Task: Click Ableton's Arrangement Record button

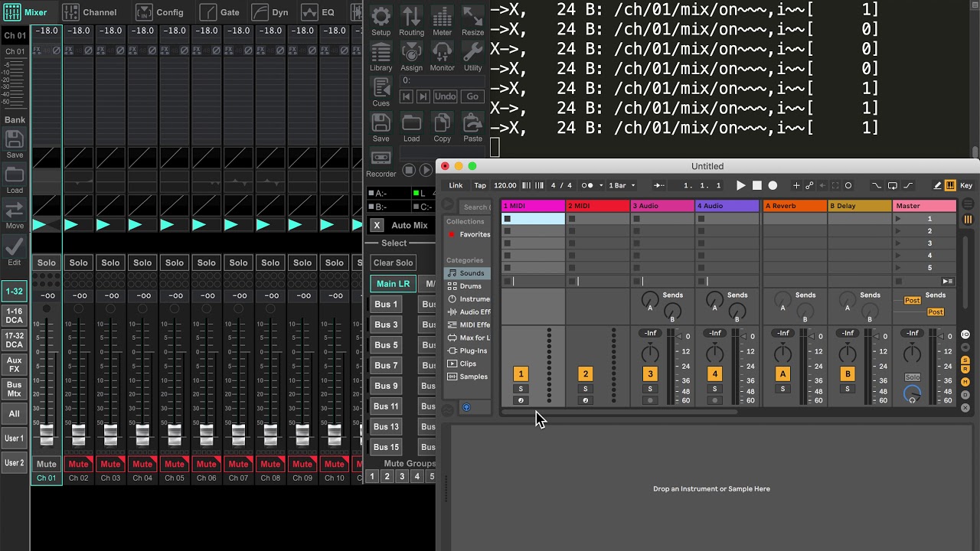Action: tap(773, 185)
